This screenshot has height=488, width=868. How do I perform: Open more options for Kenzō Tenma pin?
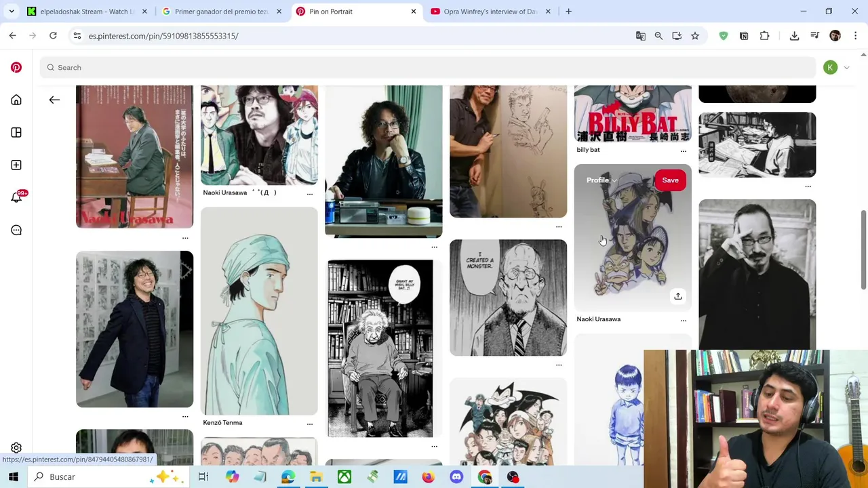click(x=309, y=424)
